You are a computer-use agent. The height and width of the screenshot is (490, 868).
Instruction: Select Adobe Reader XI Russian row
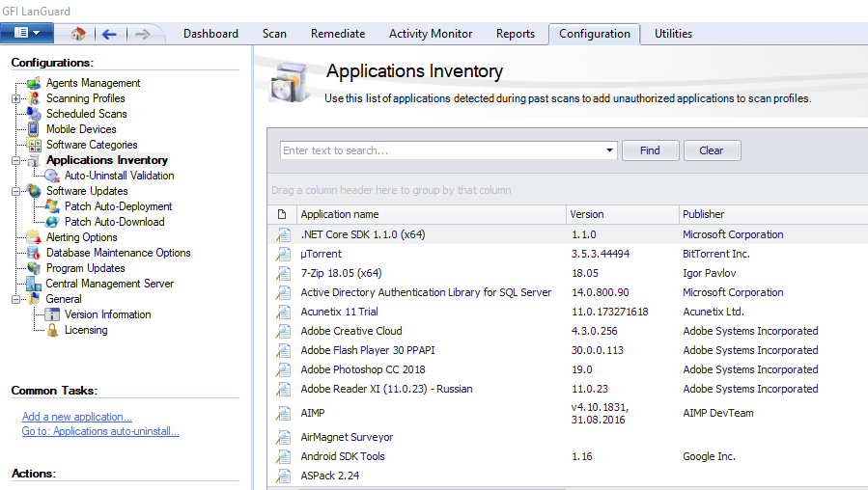pos(569,389)
